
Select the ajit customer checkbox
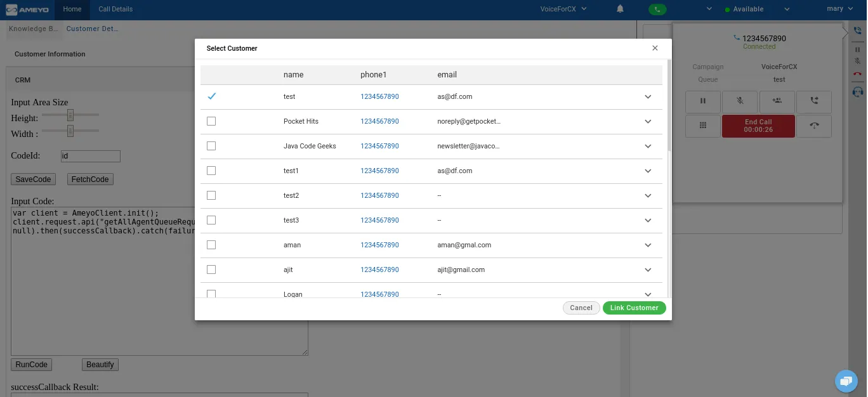[x=211, y=270]
